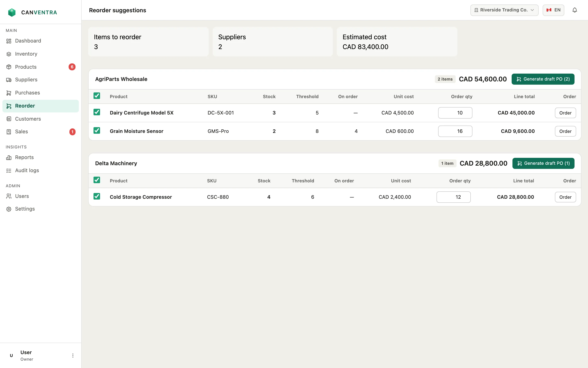Image resolution: width=588 pixels, height=368 pixels.
Task: Click SKU DC-5X-001
Action: [221, 113]
